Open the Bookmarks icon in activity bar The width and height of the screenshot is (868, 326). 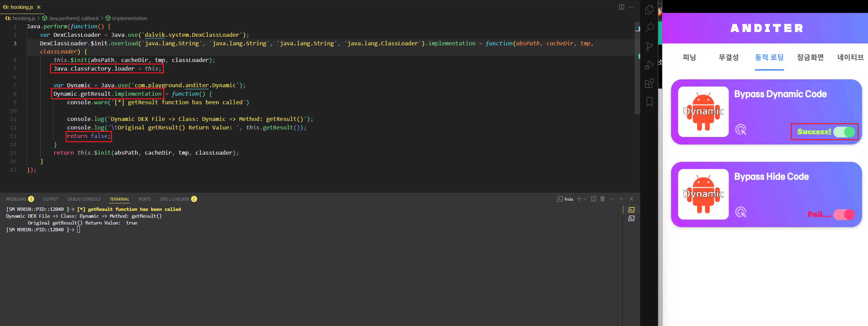coord(649,102)
